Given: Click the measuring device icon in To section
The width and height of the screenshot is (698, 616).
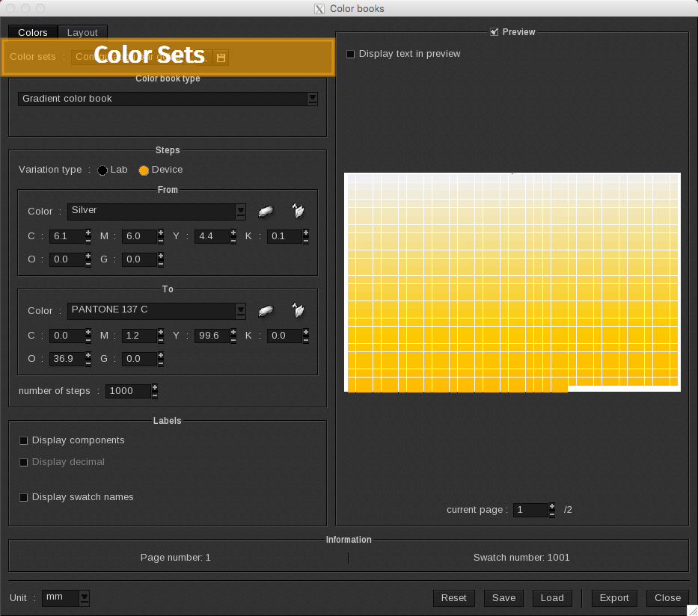Looking at the screenshot, I should 266,311.
